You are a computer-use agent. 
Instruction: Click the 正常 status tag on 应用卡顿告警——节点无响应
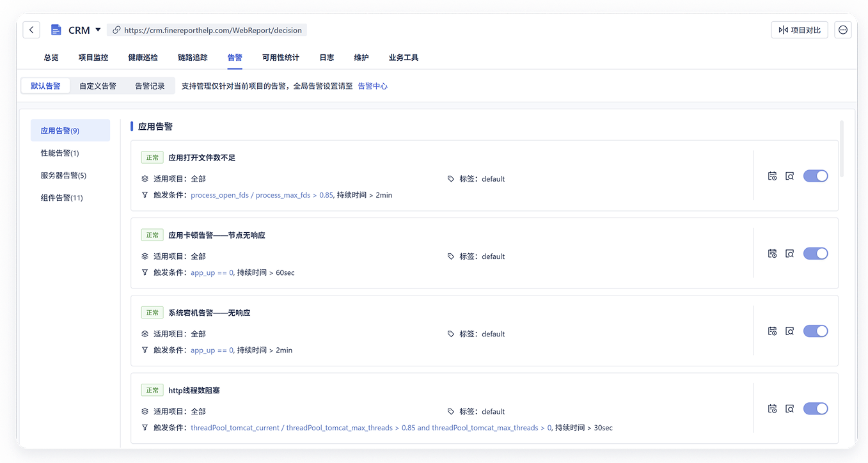pyautogui.click(x=152, y=235)
